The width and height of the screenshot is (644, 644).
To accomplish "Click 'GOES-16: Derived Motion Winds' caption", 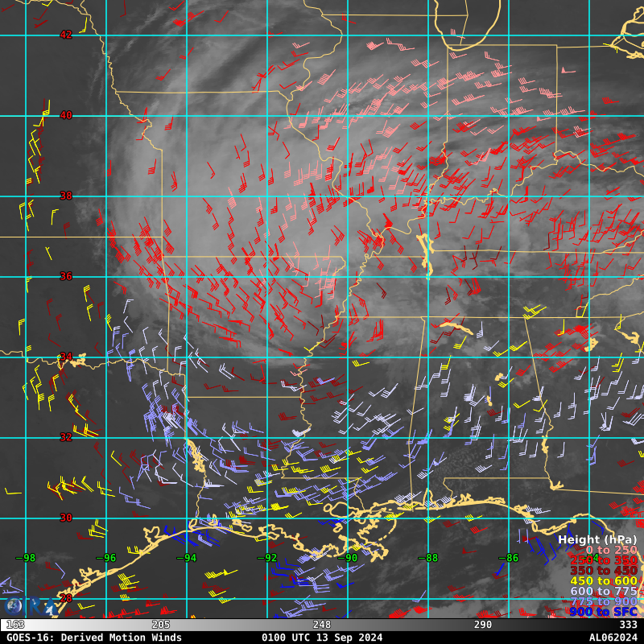I will pyautogui.click(x=94, y=638).
